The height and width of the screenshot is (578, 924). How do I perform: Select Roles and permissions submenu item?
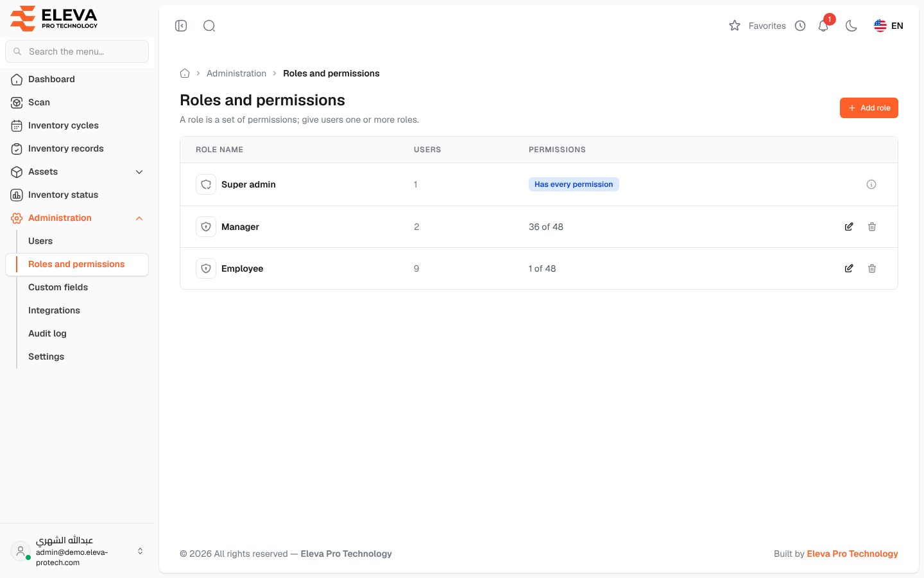point(77,264)
